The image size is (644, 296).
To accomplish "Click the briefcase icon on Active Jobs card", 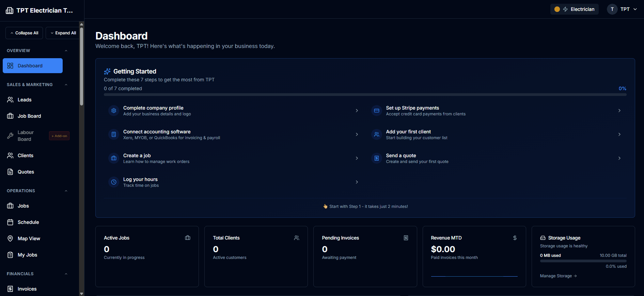I will point(188,238).
